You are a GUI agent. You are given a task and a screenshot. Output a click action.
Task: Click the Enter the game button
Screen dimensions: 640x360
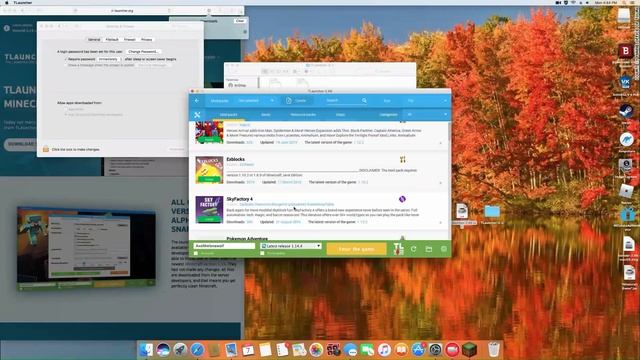(x=356, y=249)
